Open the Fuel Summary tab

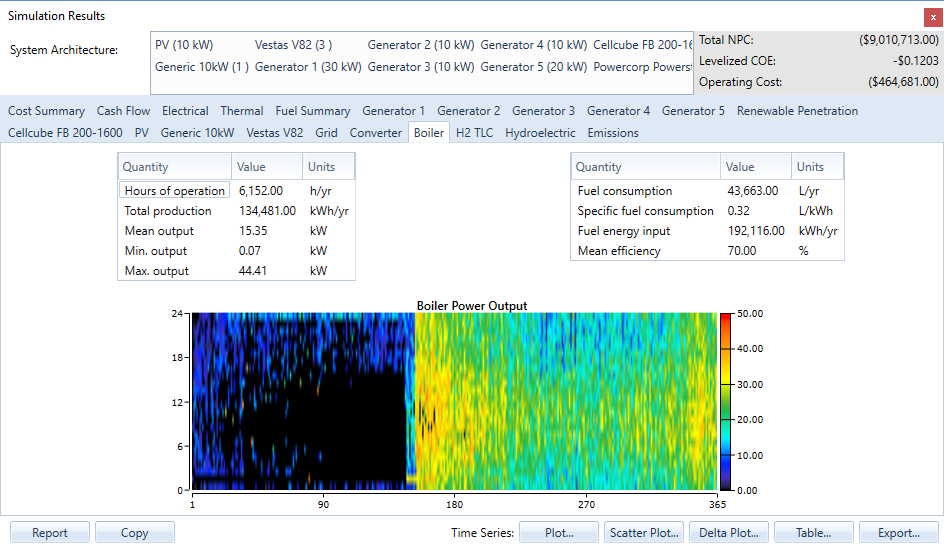pos(313,111)
